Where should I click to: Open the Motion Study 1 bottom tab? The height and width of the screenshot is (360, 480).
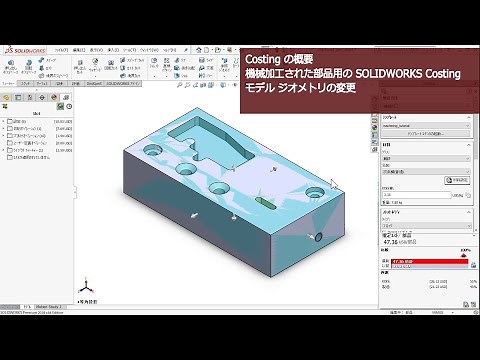point(49,307)
